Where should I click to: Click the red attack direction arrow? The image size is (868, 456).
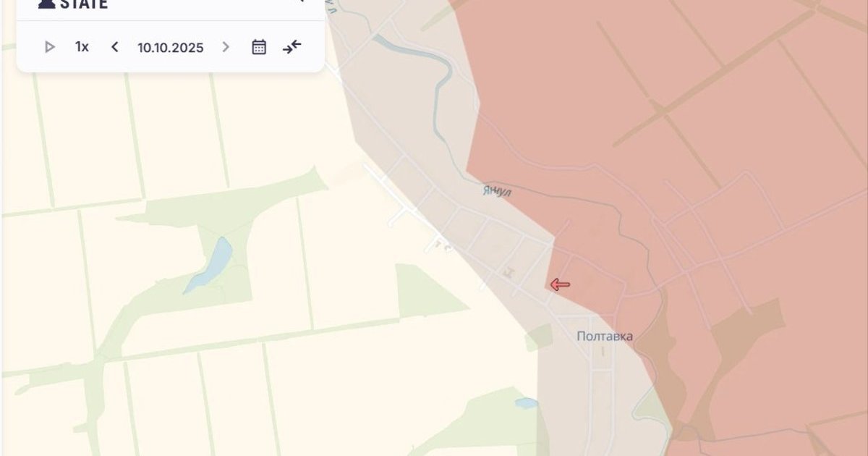point(560,284)
